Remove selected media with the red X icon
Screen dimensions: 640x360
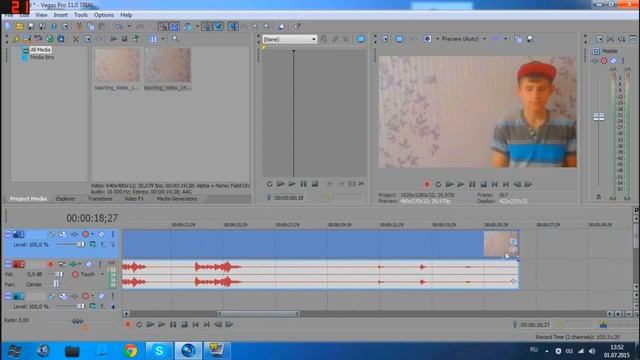(76, 39)
